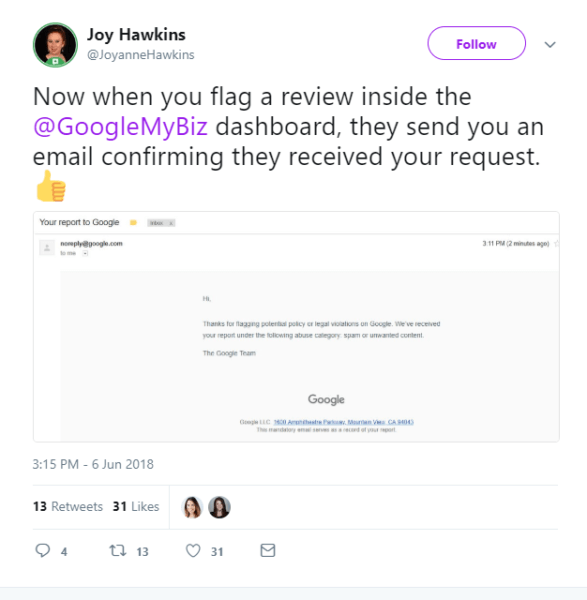
Task: Click the sender avatar placeholder in email
Action: point(47,248)
